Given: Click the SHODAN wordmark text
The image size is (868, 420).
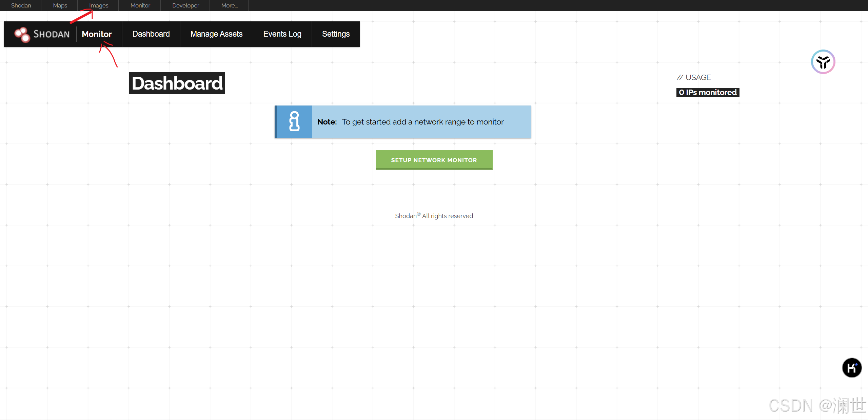Looking at the screenshot, I should 52,34.
